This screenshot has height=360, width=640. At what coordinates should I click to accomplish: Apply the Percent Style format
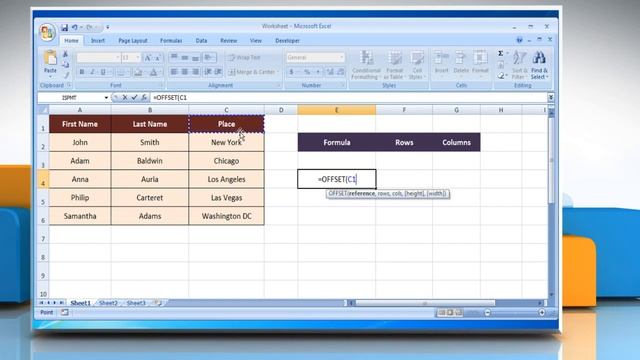[307, 72]
